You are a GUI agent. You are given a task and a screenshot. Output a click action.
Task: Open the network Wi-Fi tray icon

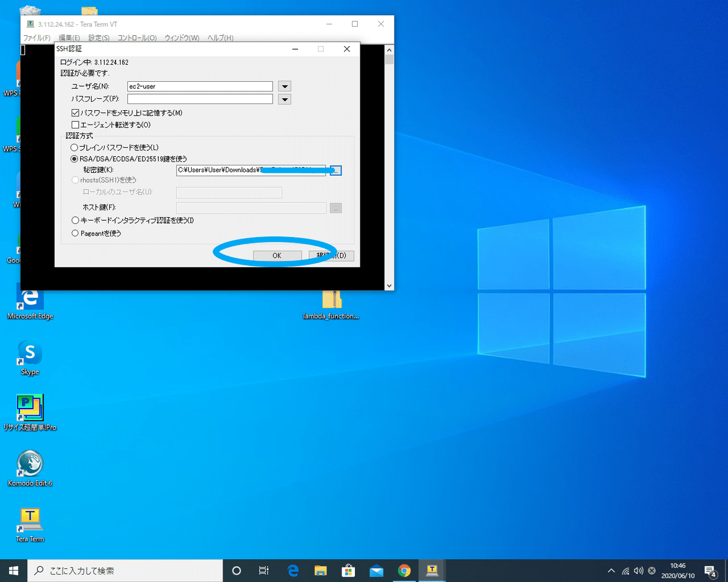point(625,570)
